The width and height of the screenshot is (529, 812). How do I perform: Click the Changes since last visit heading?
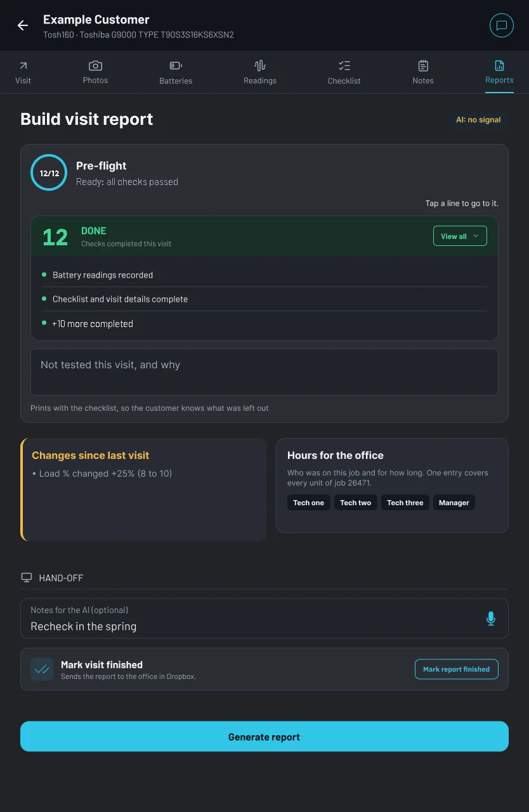(x=91, y=455)
